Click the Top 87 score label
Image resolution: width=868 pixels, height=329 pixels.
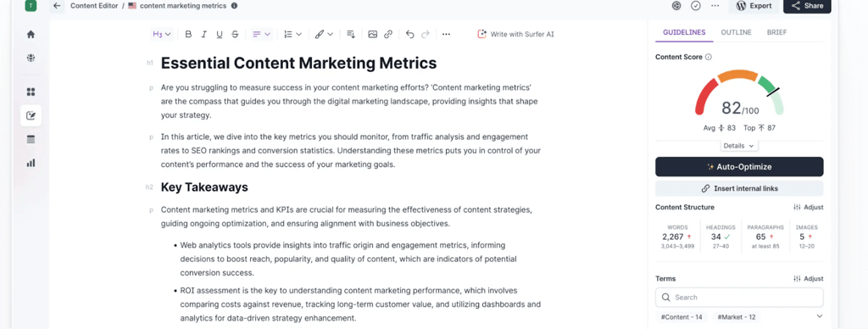click(759, 128)
